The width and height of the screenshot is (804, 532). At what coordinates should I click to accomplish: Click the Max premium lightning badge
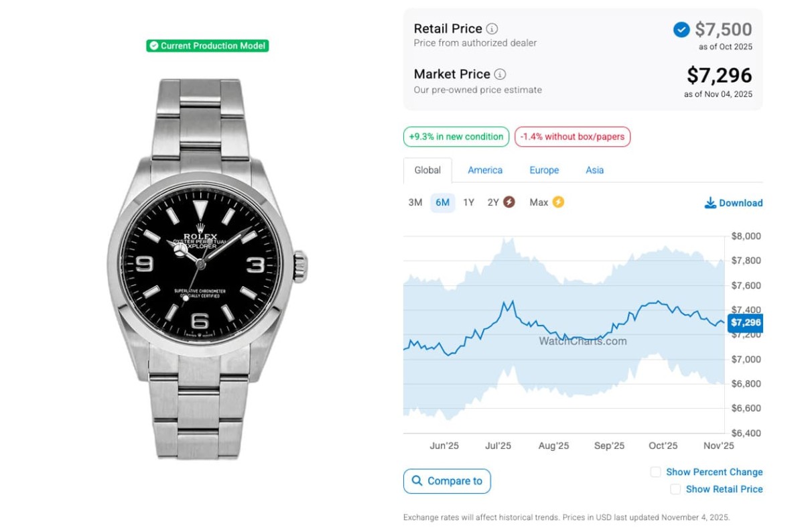point(557,202)
